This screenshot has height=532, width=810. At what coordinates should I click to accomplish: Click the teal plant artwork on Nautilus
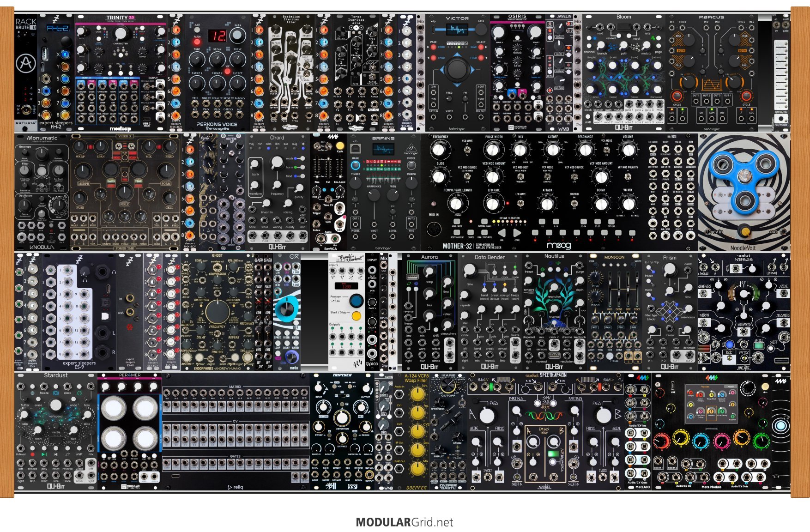click(554, 300)
